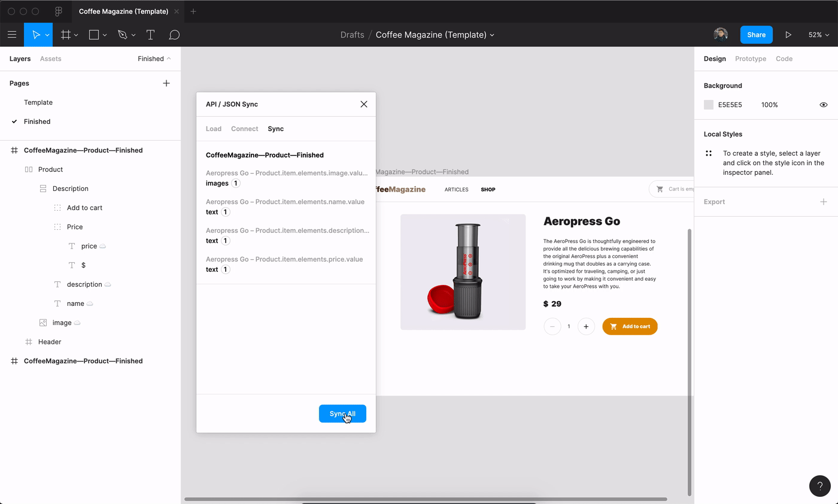Click the 100% background opacity field

pos(770,105)
